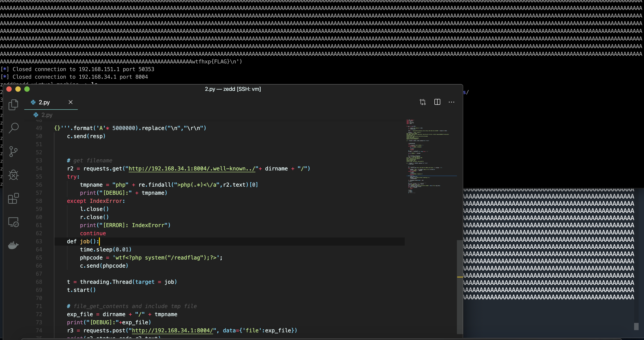Image resolution: width=644 pixels, height=340 pixels.
Task: Click line number 63 in gutter
Action: (39, 241)
